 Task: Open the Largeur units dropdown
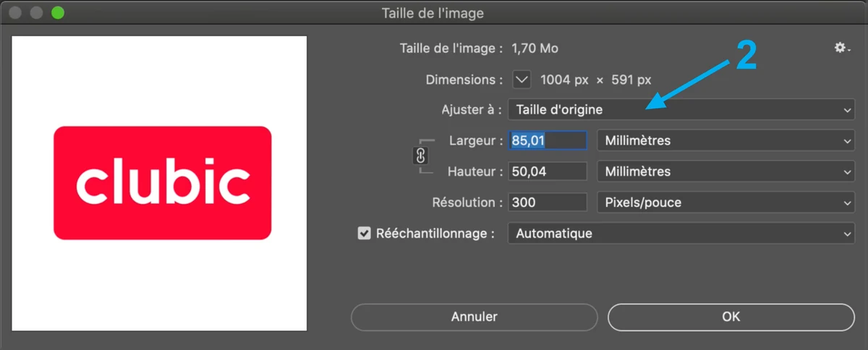click(726, 140)
